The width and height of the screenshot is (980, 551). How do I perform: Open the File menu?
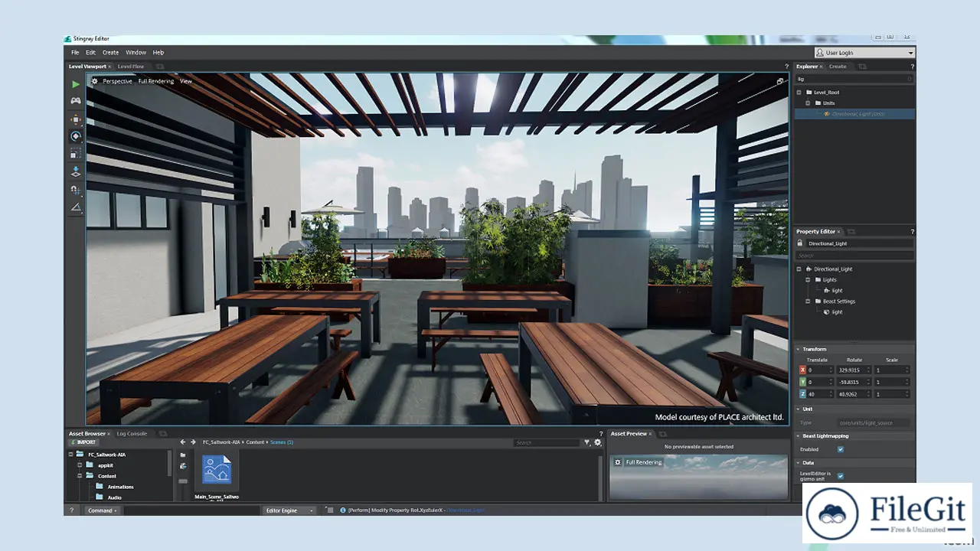pos(75,53)
